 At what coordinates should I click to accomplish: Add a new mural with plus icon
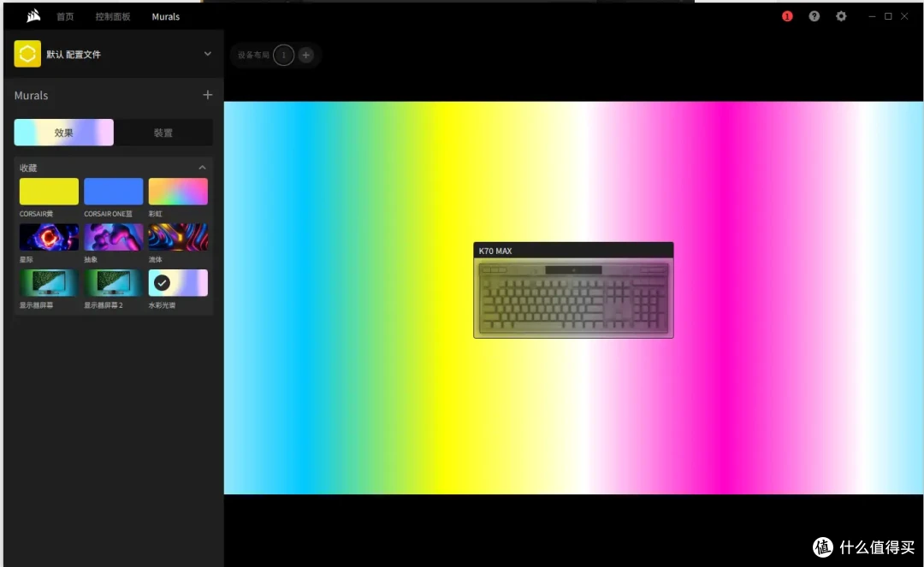(207, 95)
